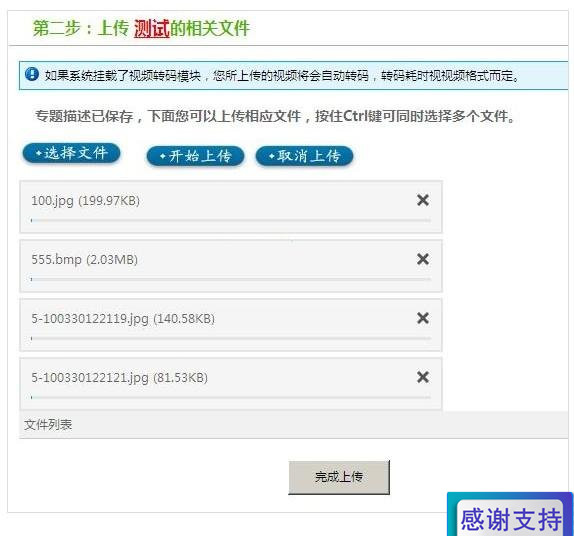
Task: Select the 5-100330122119.jpg (140.58KB) entry
Action: [x=231, y=325]
